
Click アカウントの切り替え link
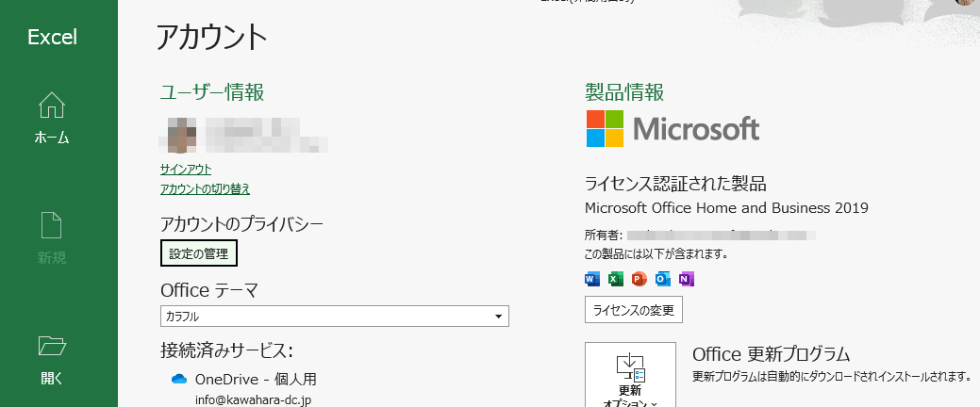tap(205, 189)
